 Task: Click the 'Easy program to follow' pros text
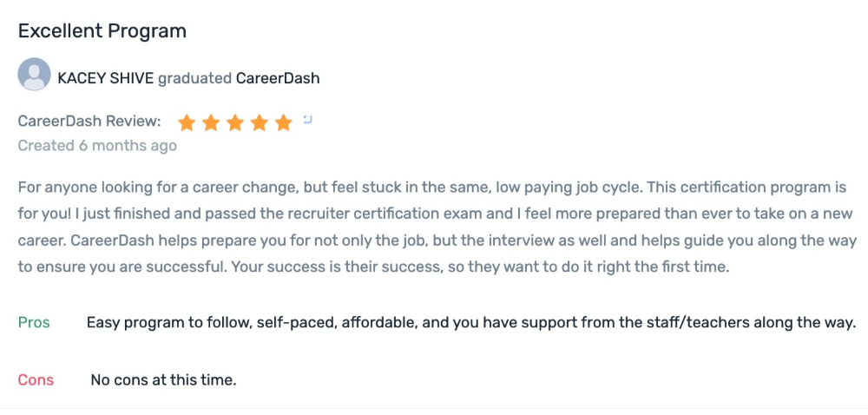tap(168, 323)
